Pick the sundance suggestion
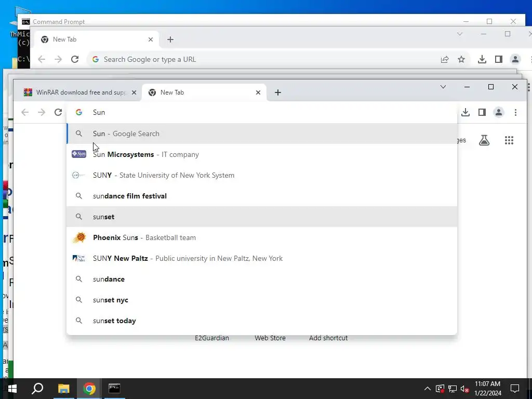The width and height of the screenshot is (532, 399). 262,279
